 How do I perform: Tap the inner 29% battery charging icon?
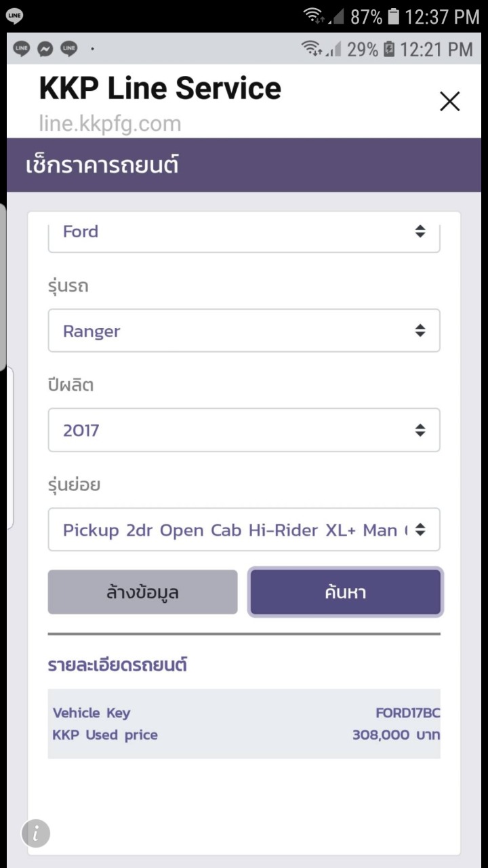389,49
